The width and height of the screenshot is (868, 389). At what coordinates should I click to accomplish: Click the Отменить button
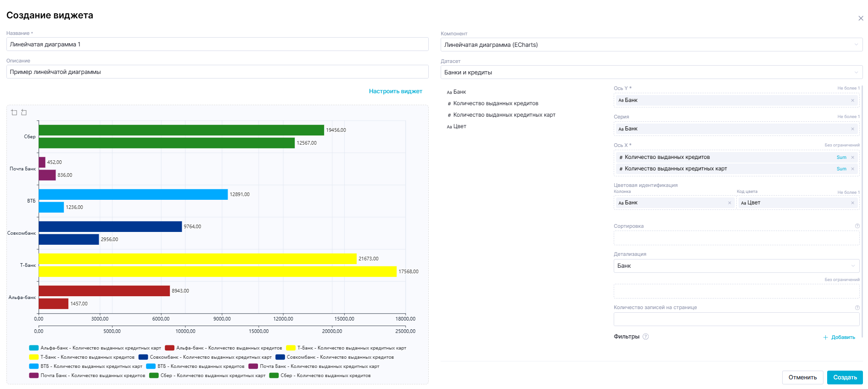coord(802,378)
